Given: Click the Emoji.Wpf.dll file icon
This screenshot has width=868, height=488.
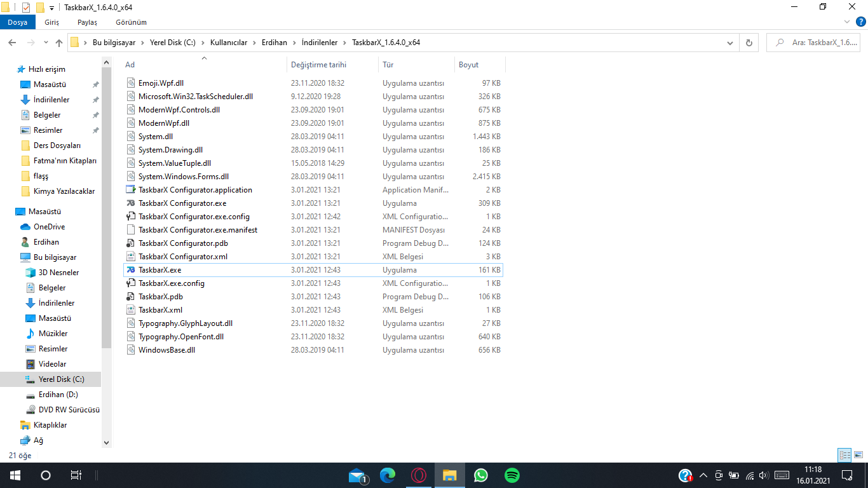Looking at the screenshot, I should (x=131, y=83).
